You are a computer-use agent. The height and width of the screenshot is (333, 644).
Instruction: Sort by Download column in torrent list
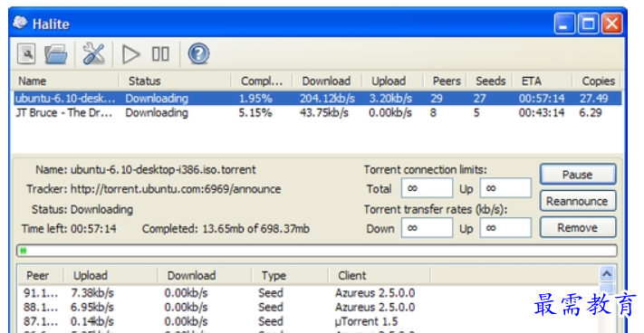(327, 81)
